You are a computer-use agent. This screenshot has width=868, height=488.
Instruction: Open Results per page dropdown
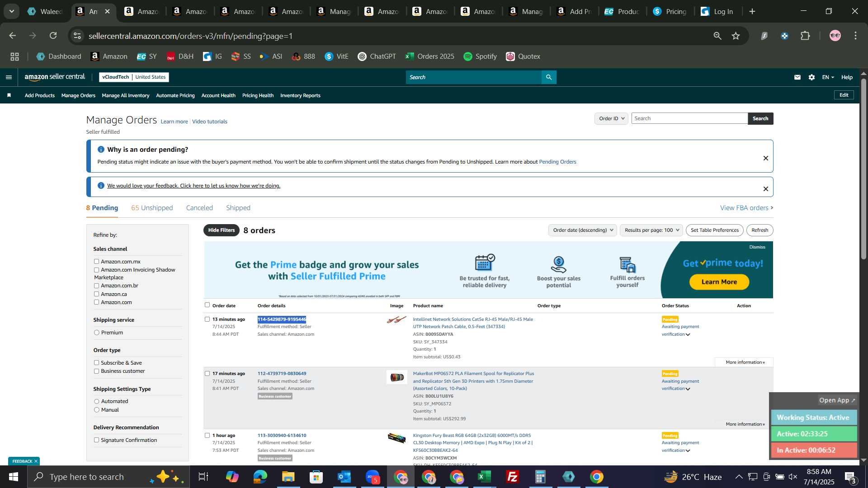[651, 230]
